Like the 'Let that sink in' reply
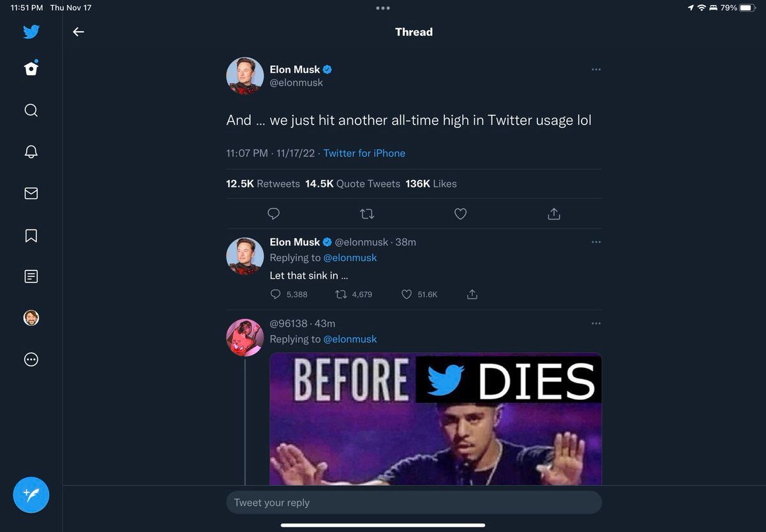This screenshot has width=766, height=532. pos(407,294)
